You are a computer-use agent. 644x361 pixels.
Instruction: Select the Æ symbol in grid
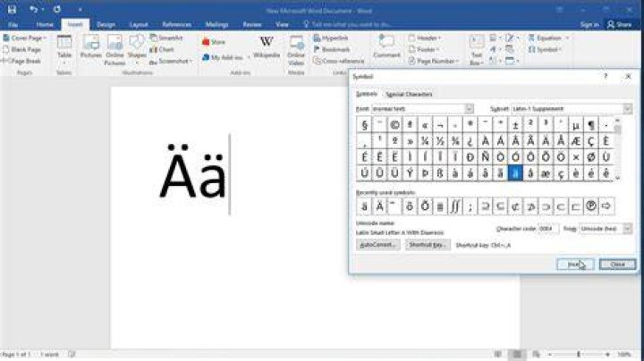[x=576, y=141]
